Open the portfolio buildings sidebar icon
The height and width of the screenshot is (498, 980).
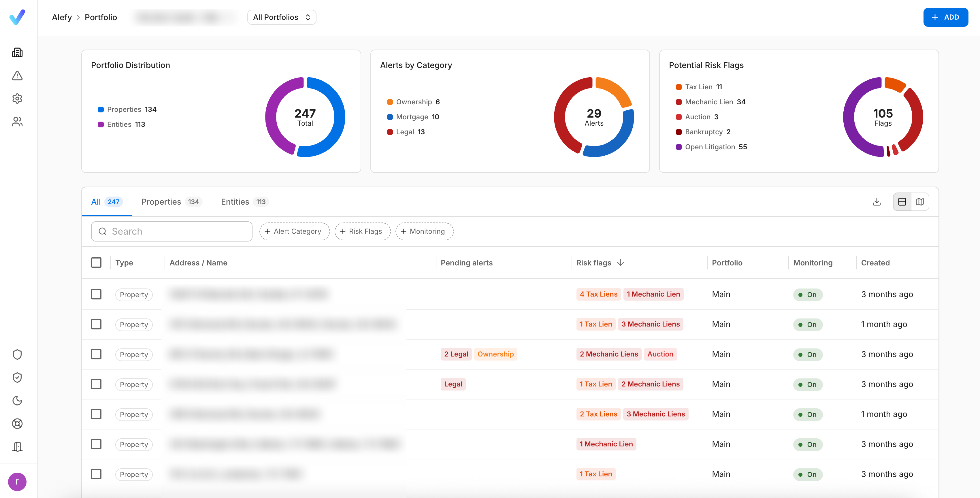pos(17,52)
